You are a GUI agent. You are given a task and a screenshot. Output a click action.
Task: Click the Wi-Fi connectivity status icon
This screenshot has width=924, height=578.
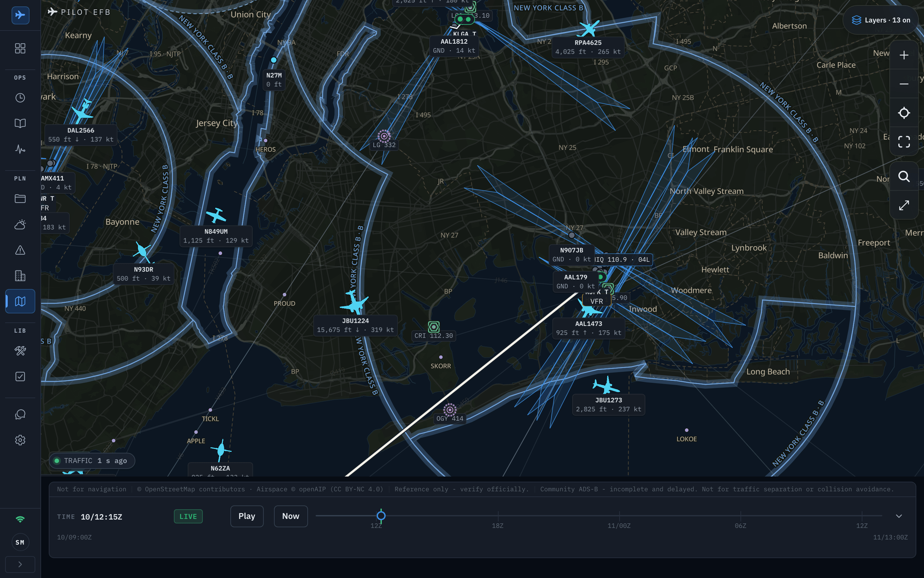(x=20, y=519)
